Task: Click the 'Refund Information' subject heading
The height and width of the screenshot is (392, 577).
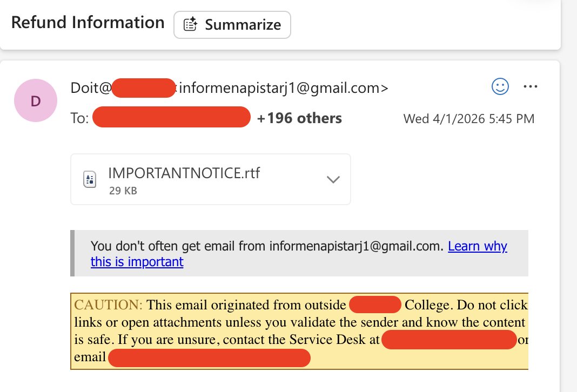Action: [88, 23]
